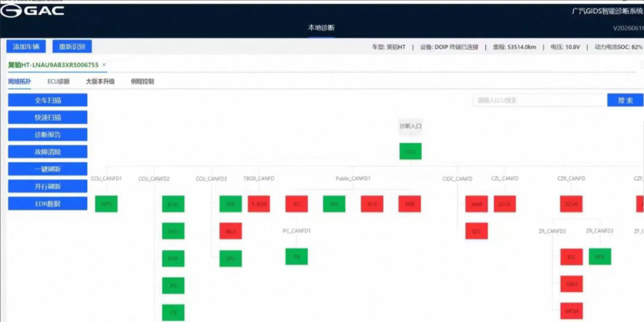Click 故障清除 to clear faults
This screenshot has width=644, height=322.
tap(47, 152)
